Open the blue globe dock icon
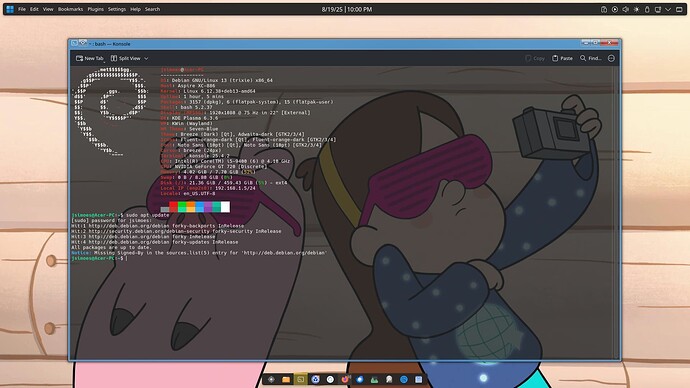 point(360,379)
